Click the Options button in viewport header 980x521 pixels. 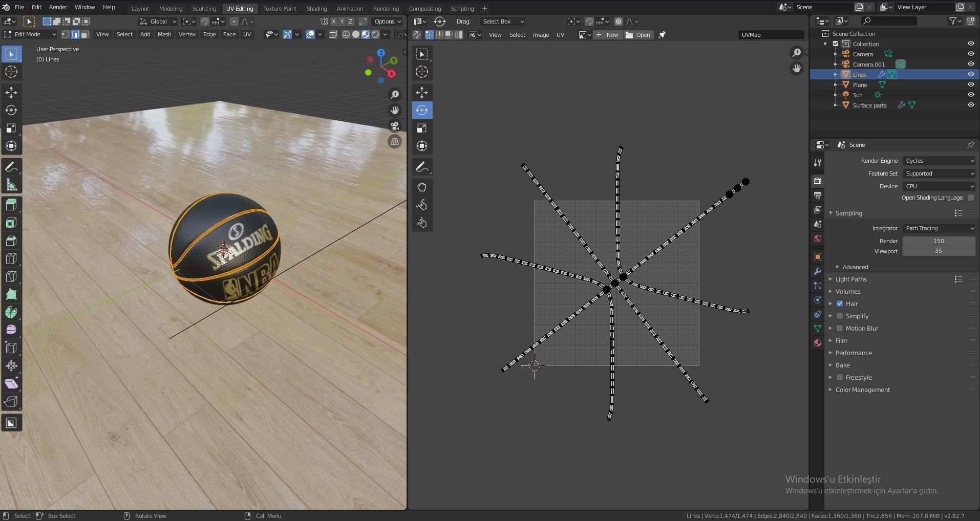point(387,21)
